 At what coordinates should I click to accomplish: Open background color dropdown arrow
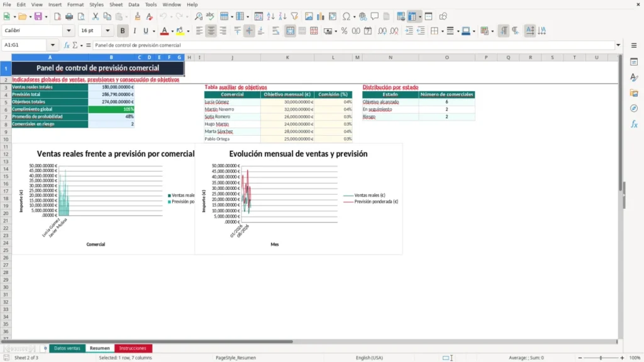[x=188, y=31]
